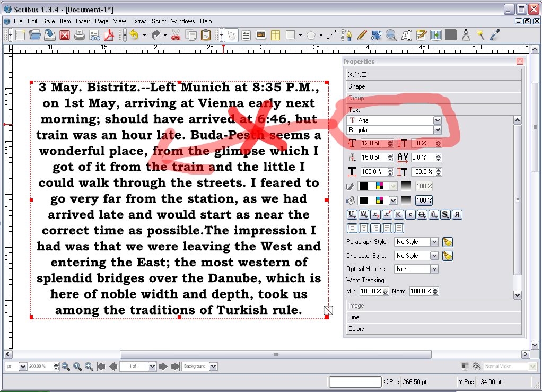The width and height of the screenshot is (542, 392).
Task: Choose the Insert Table tool
Action: (275, 36)
